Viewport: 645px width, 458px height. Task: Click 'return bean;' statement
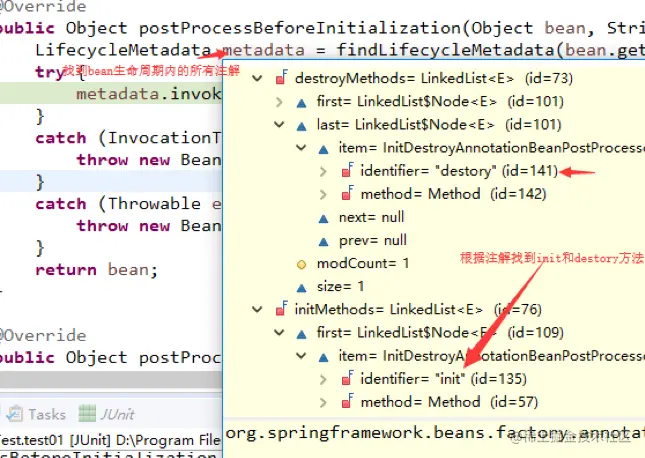click(x=97, y=270)
